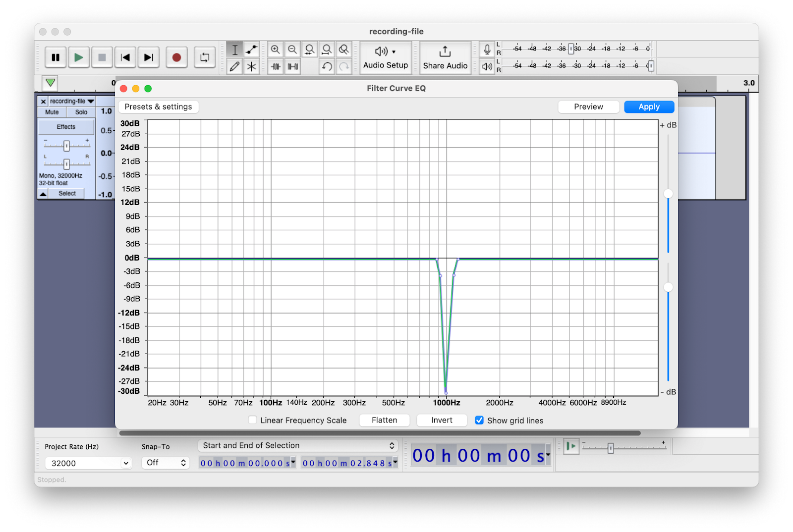Click the Zoom Out magnifier
Viewport: 793px width, 532px height.
[x=292, y=50]
